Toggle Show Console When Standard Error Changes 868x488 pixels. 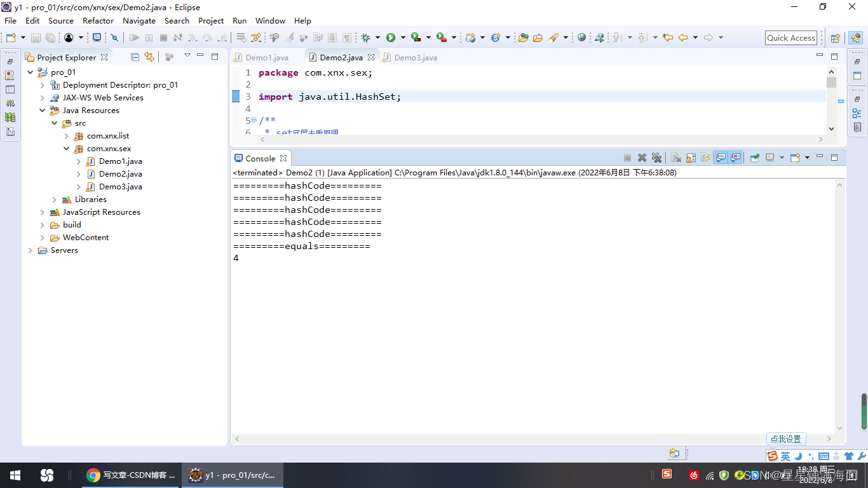(x=736, y=158)
